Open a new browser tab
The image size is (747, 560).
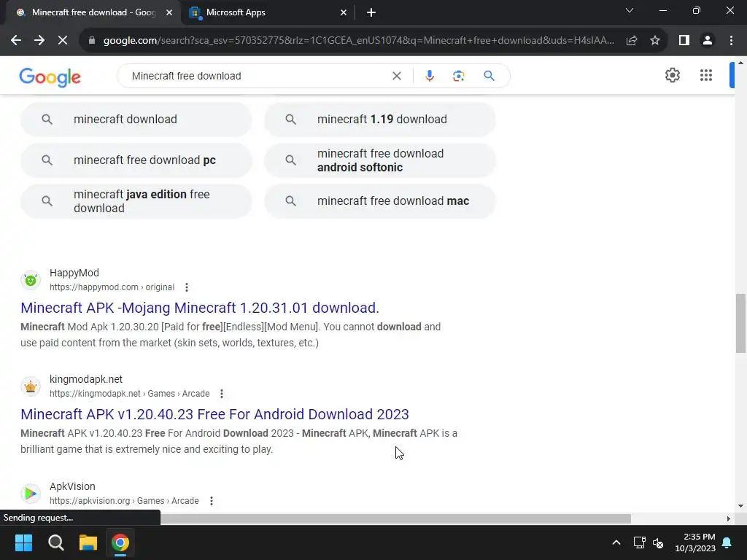[x=371, y=13]
